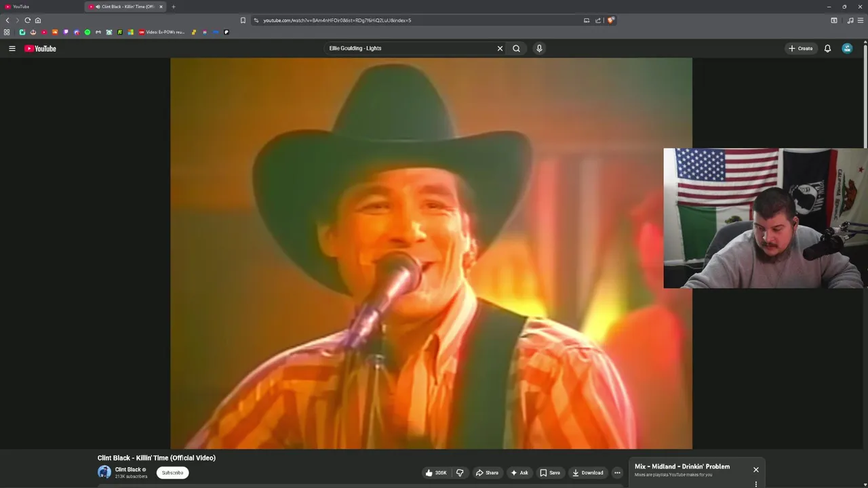Viewport: 868px width, 488px height.
Task: Subscribe to Clint Black channel
Action: tap(172, 472)
